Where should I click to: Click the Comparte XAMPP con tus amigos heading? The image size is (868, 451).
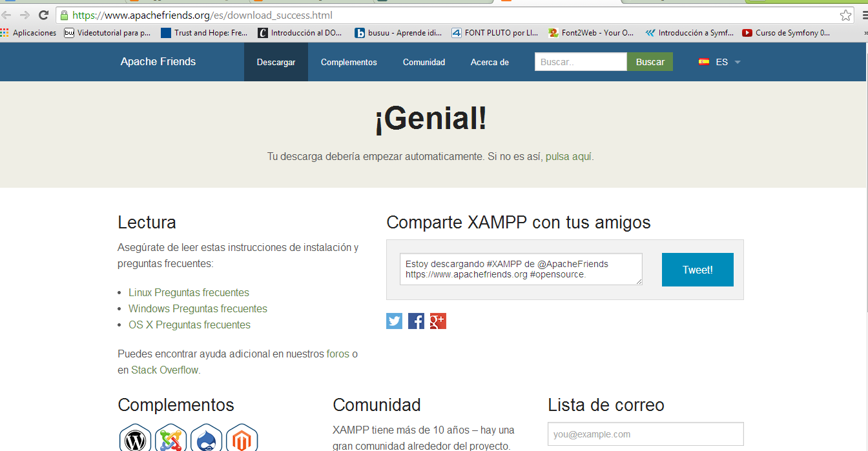[519, 223]
